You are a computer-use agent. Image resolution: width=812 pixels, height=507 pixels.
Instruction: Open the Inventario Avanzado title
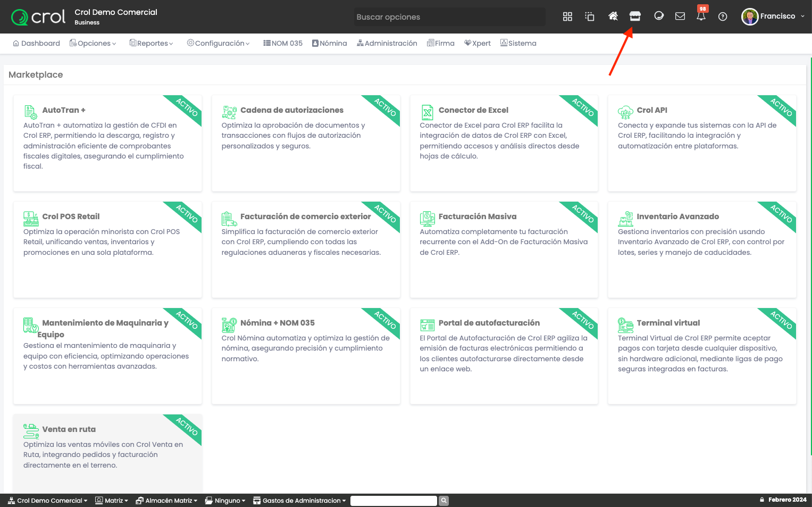[678, 217]
